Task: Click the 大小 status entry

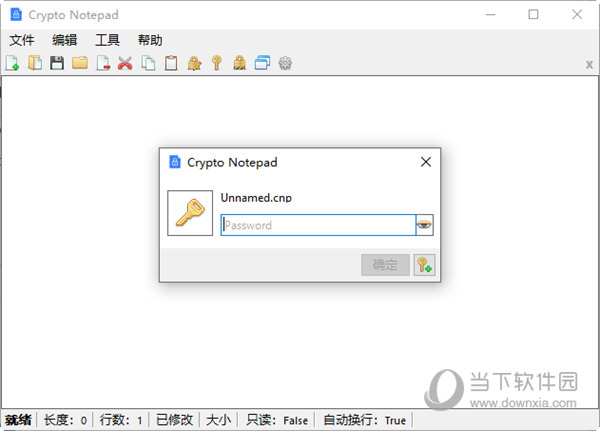Action: 218,420
